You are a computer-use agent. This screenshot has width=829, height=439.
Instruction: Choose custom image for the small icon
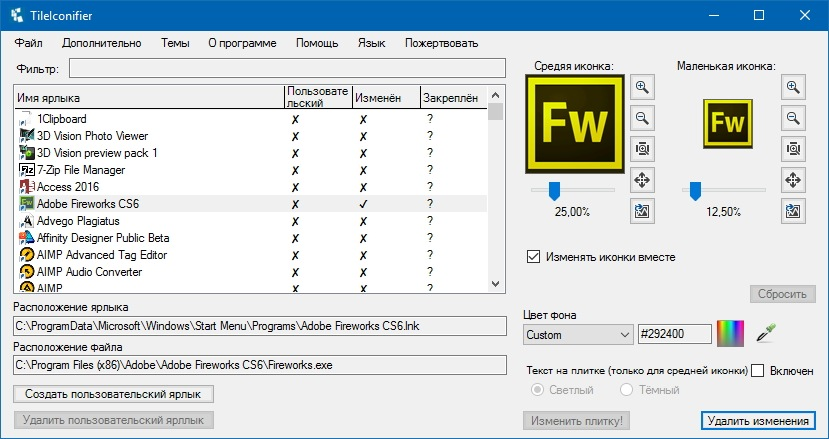793,211
